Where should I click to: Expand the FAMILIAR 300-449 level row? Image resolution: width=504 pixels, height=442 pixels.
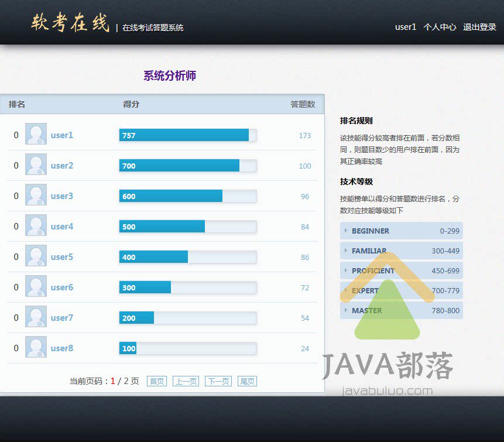401,251
